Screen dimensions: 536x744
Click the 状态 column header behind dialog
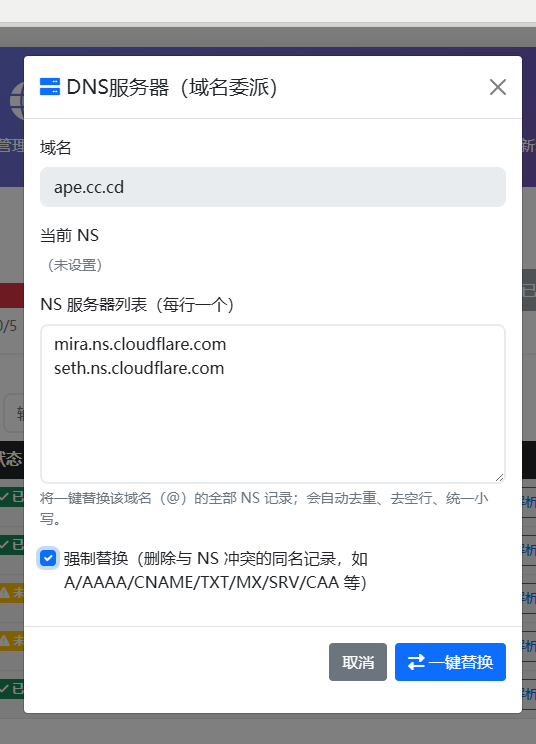(x=11, y=458)
